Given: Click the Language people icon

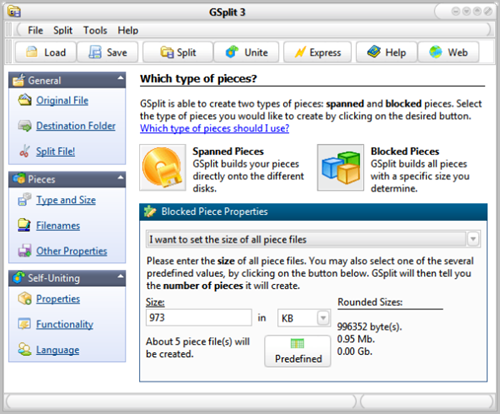Looking at the screenshot, I should (x=24, y=350).
